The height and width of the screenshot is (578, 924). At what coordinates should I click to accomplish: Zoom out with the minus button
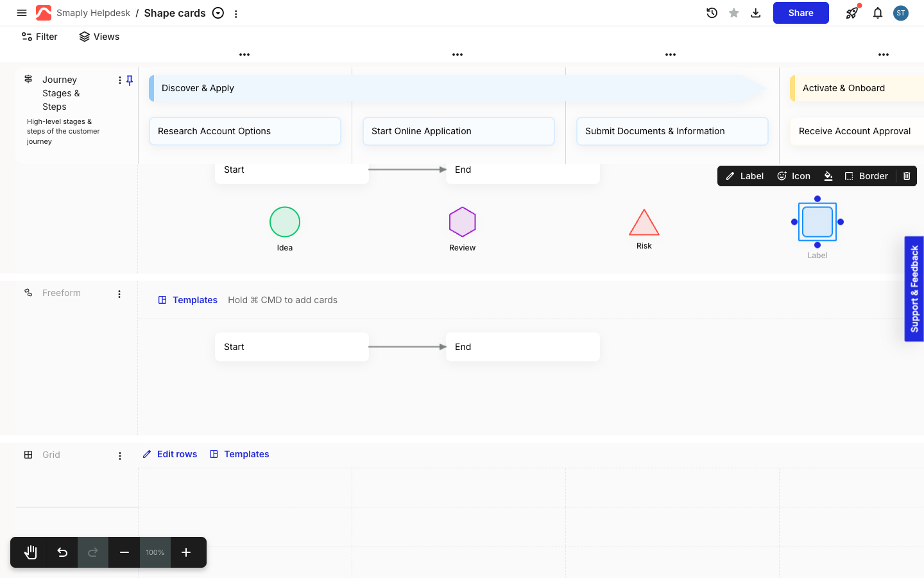124,552
